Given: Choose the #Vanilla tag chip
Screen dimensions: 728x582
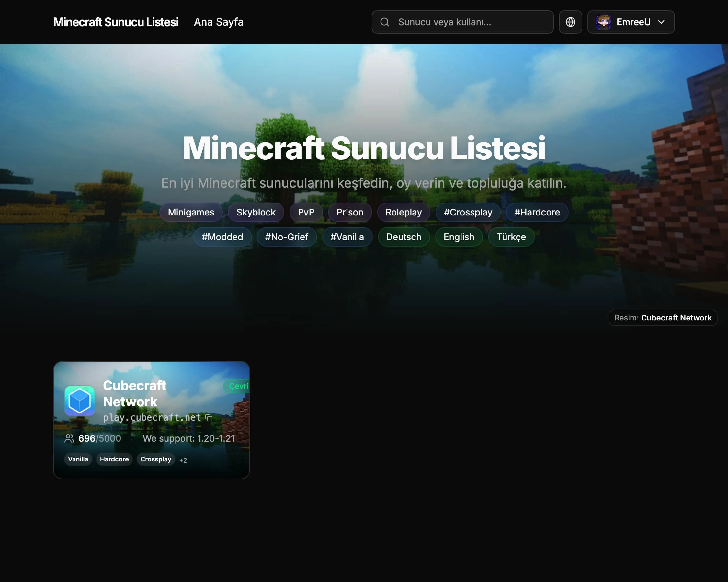Looking at the screenshot, I should pos(347,237).
